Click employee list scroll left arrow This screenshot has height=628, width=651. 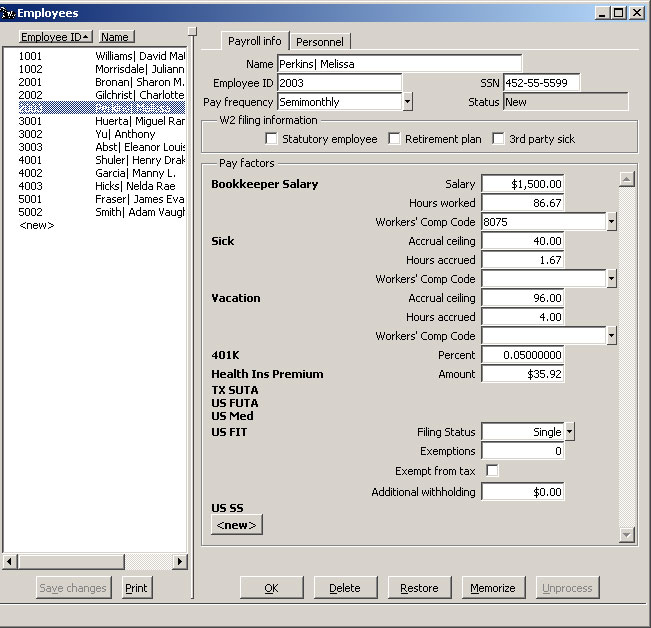pyautogui.click(x=9, y=562)
